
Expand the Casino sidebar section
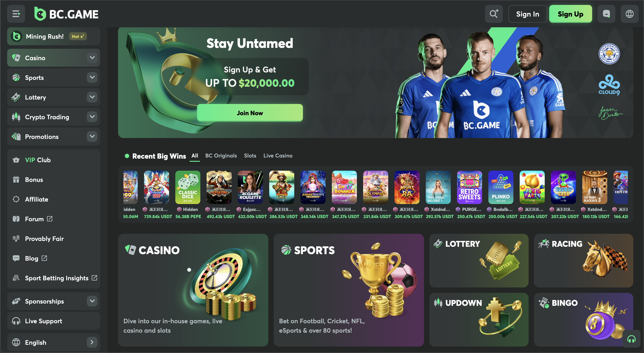pyautogui.click(x=53, y=58)
